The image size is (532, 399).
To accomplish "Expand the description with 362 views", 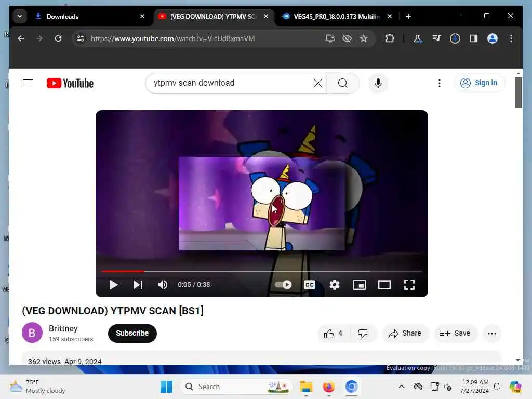I will (261, 358).
